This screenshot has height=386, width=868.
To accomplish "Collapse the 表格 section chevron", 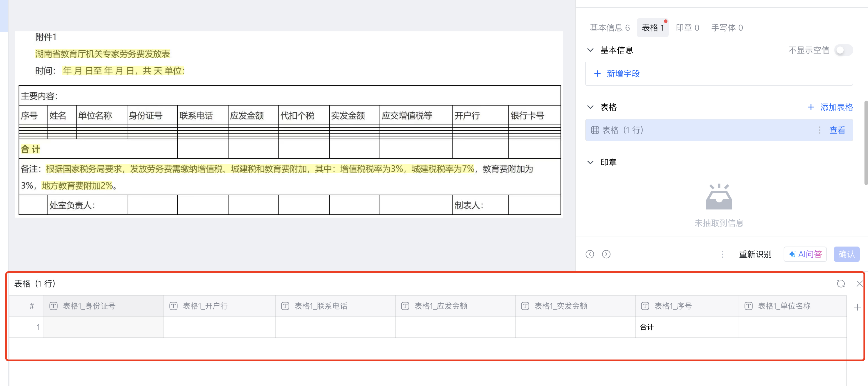I will pyautogui.click(x=590, y=107).
